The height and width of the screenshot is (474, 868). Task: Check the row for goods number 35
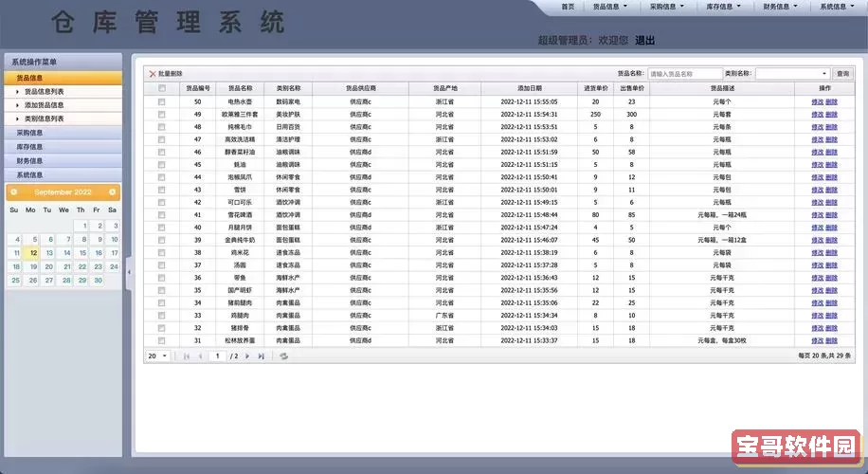(x=162, y=290)
